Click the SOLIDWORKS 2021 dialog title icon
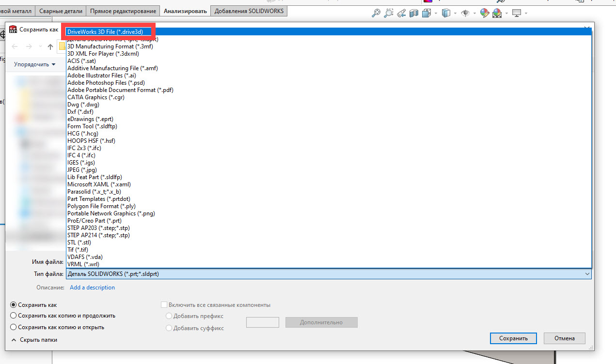This screenshot has width=616, height=364. (13, 29)
